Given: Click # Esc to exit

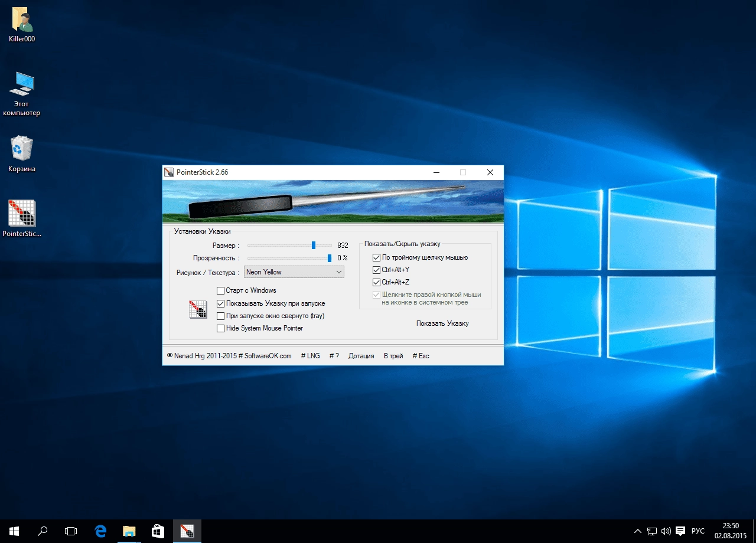Looking at the screenshot, I should point(421,356).
